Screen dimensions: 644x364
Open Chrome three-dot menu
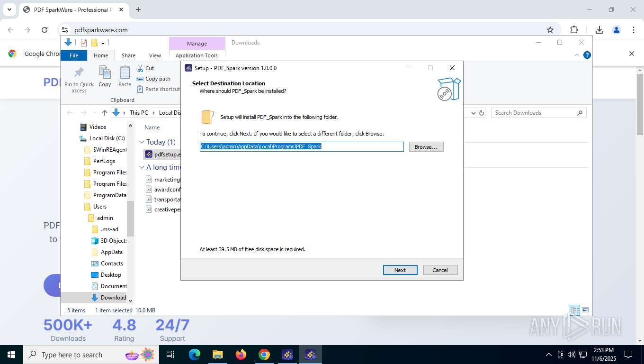(634, 30)
